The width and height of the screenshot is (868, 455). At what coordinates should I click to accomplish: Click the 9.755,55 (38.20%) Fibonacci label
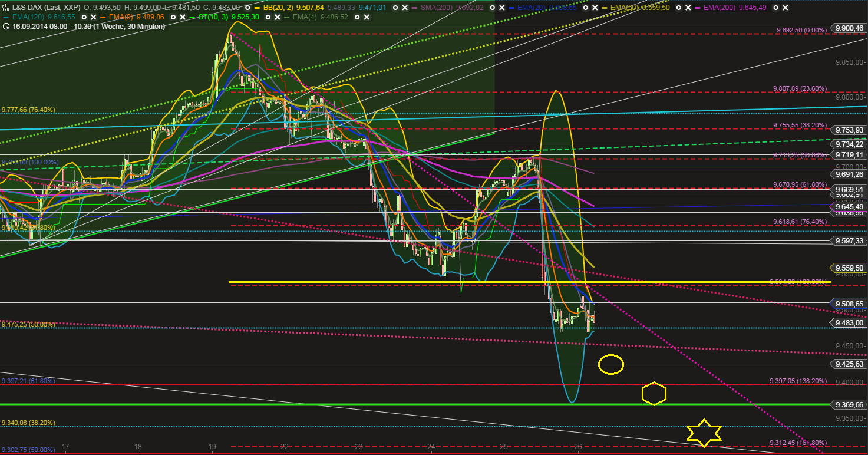point(800,126)
